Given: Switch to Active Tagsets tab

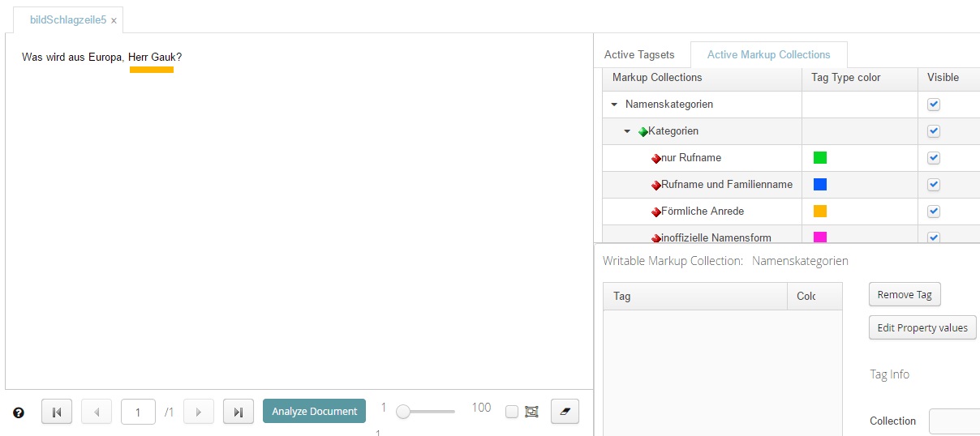Looking at the screenshot, I should tap(638, 55).
